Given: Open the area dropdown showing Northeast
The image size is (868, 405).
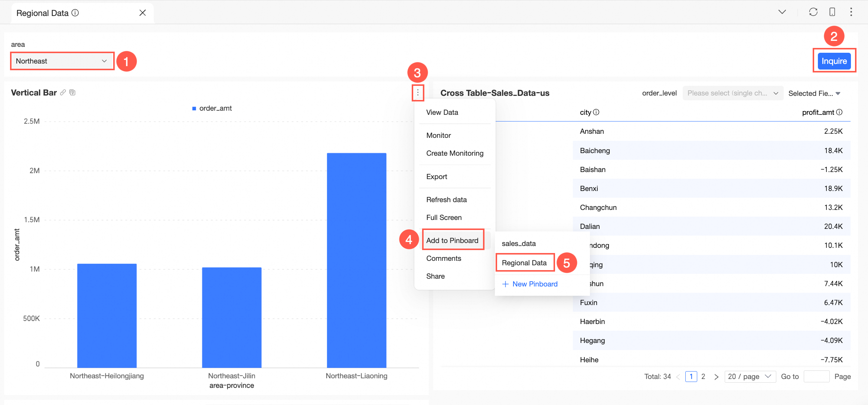Looking at the screenshot, I should pos(62,61).
